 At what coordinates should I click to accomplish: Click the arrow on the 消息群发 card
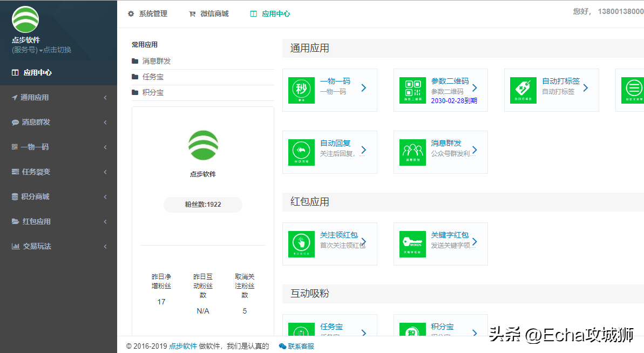pos(474,150)
